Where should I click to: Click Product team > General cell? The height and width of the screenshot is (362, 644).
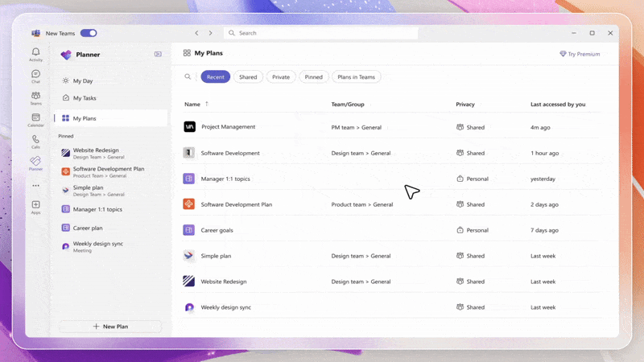361,204
